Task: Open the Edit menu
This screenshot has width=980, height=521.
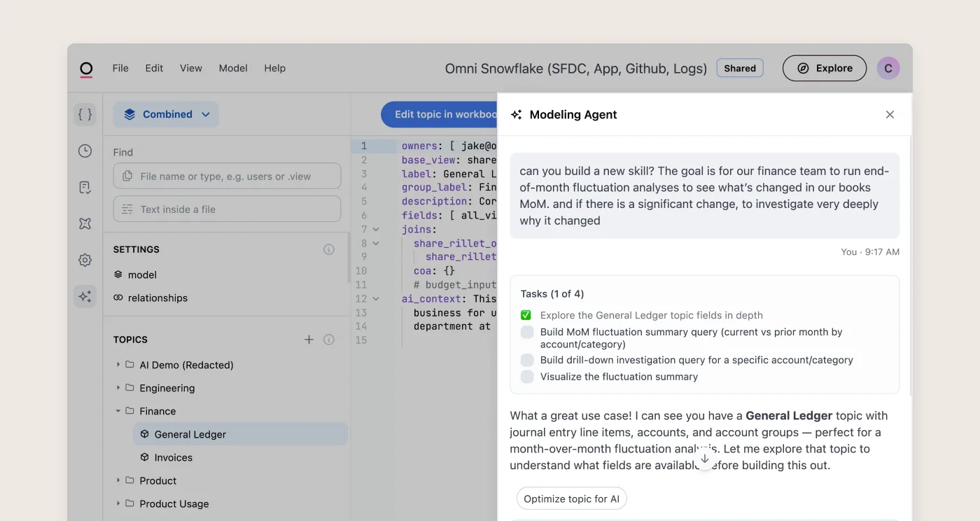Action: (154, 68)
